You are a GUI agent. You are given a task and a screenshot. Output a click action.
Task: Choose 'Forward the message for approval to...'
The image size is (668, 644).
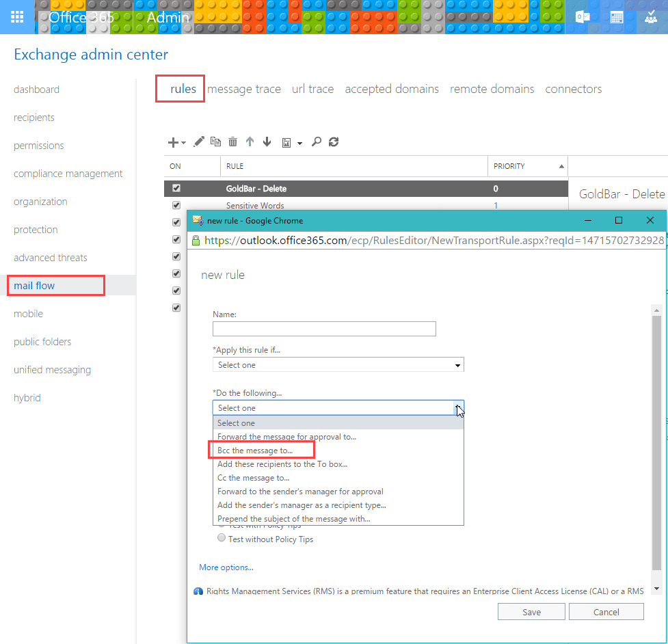[338, 437]
